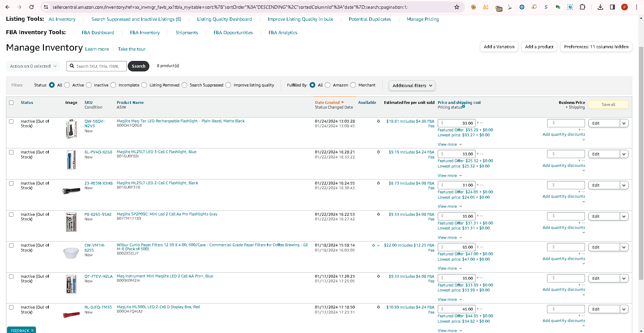
Task: Open the red MagLite ML300L thumbnail
Action: click(71, 315)
